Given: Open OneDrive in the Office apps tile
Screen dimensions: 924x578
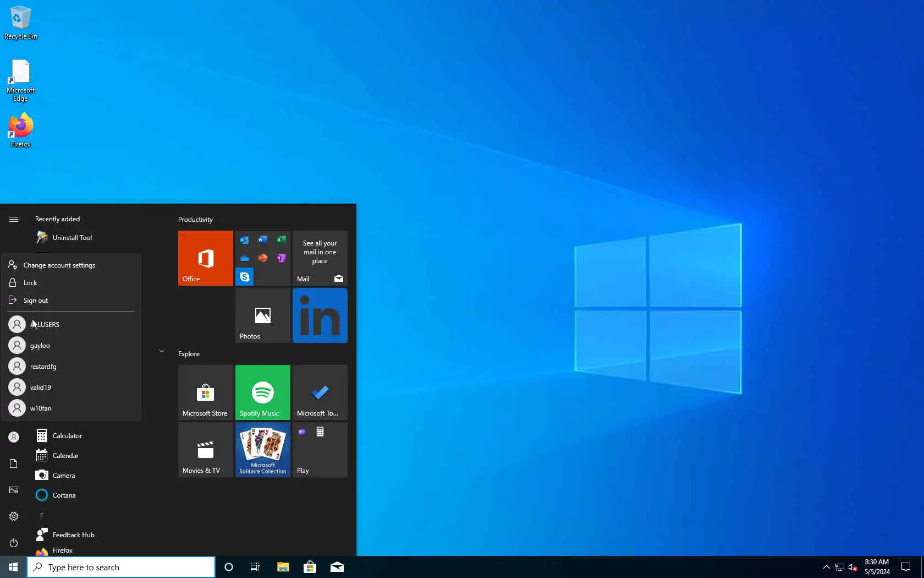Looking at the screenshot, I should click(x=245, y=258).
